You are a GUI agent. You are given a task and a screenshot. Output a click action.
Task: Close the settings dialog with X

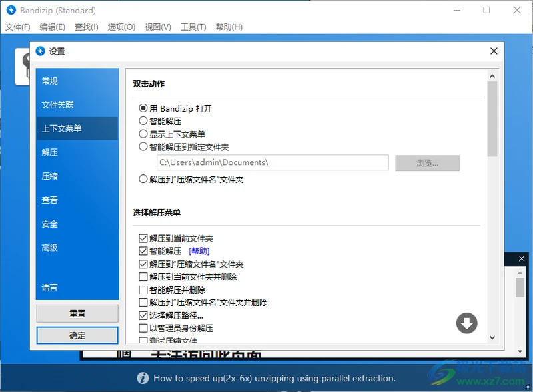coord(494,51)
